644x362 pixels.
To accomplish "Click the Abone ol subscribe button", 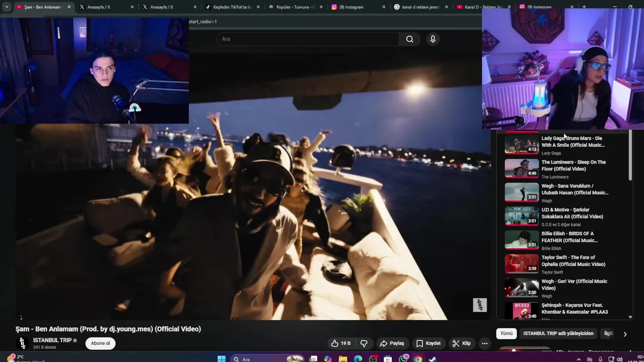I will click(100, 343).
